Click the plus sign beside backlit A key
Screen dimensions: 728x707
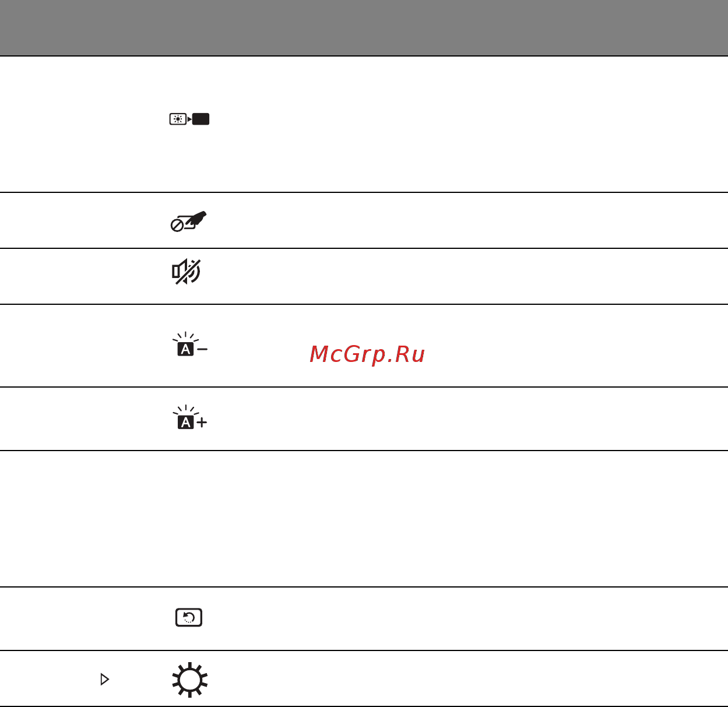(x=202, y=423)
